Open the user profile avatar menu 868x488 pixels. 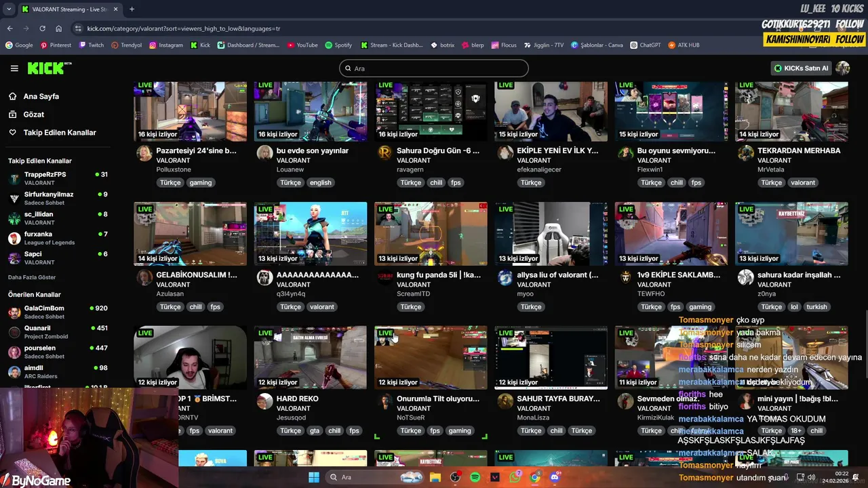tap(843, 68)
